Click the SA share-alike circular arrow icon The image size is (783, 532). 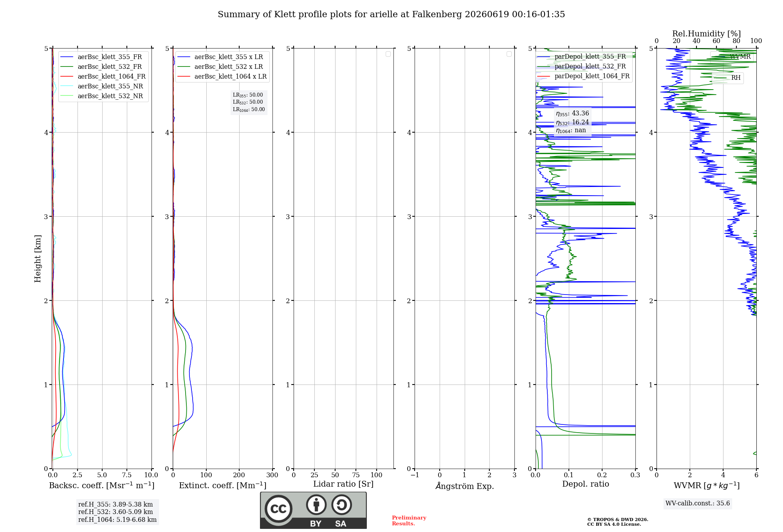coord(342,505)
